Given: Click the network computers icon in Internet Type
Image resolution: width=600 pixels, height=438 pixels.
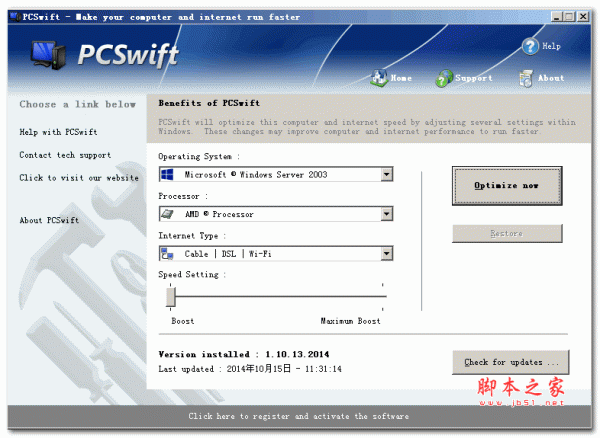Looking at the screenshot, I should [x=167, y=254].
